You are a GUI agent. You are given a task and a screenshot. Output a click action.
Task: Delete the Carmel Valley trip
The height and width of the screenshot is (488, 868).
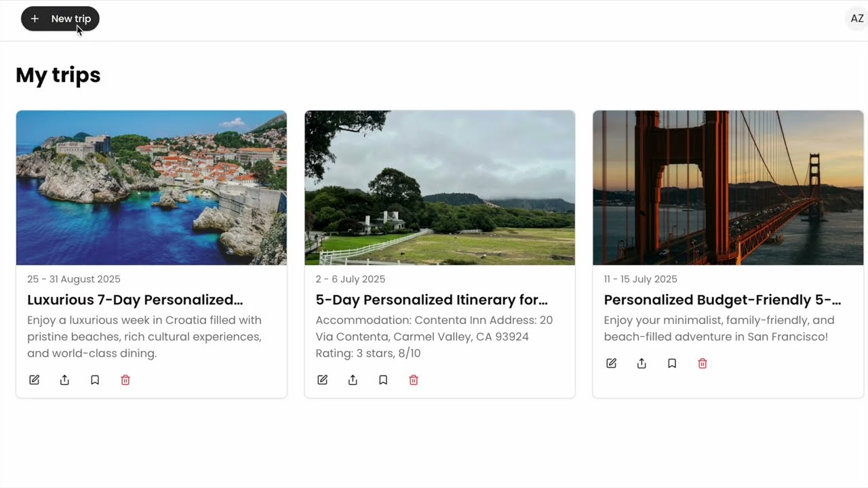point(414,380)
